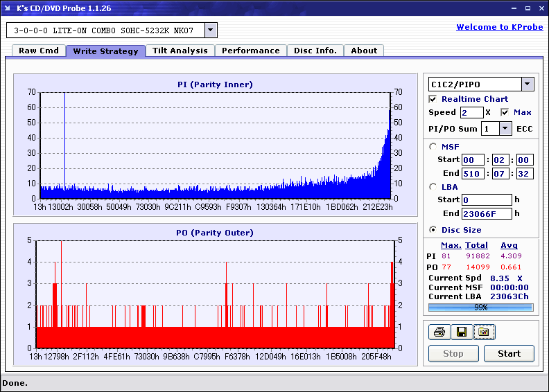Click the LBA End input field
Screen dimensions: 549x392
click(487, 214)
